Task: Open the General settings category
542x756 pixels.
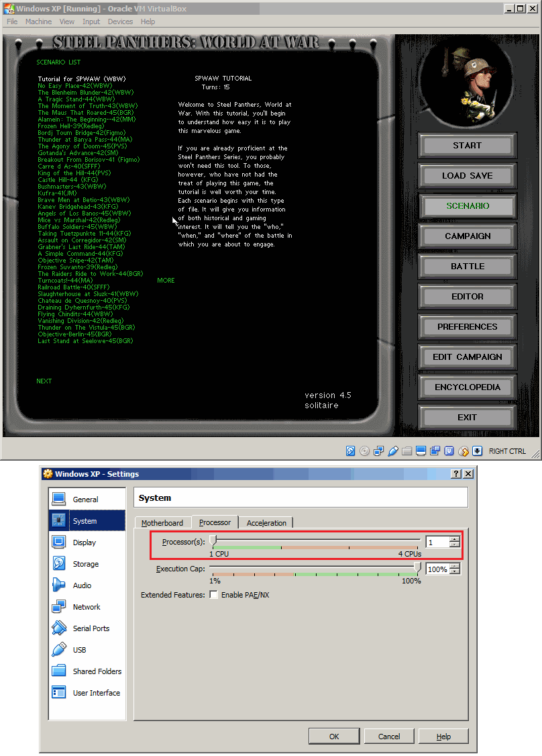Action: coord(87,500)
